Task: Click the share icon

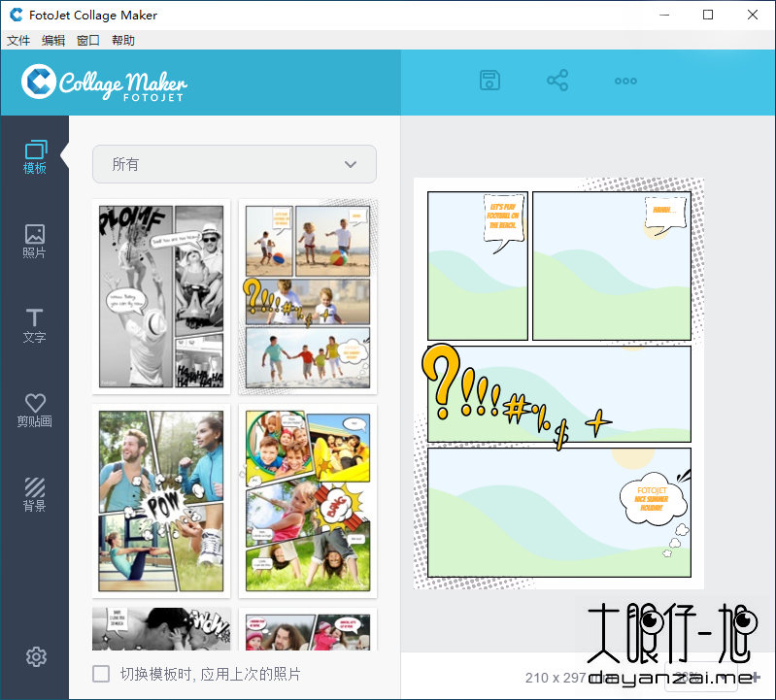Action: tap(557, 81)
